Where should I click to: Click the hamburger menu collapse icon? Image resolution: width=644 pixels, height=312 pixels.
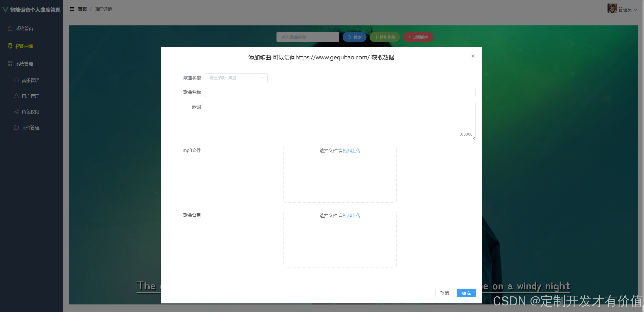[x=72, y=9]
